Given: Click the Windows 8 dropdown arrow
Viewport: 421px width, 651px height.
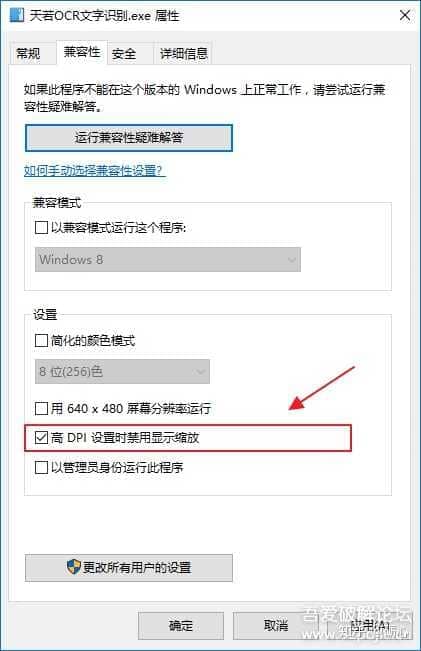Looking at the screenshot, I should point(291,260).
